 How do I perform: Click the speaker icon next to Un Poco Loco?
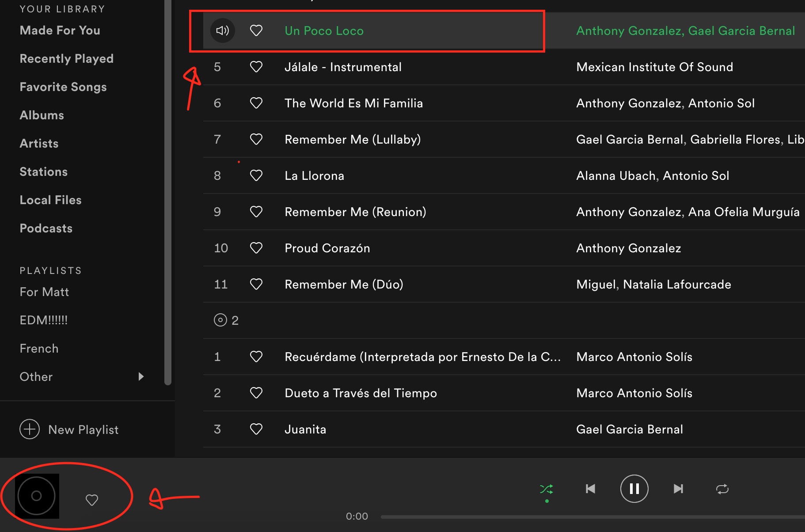(223, 30)
